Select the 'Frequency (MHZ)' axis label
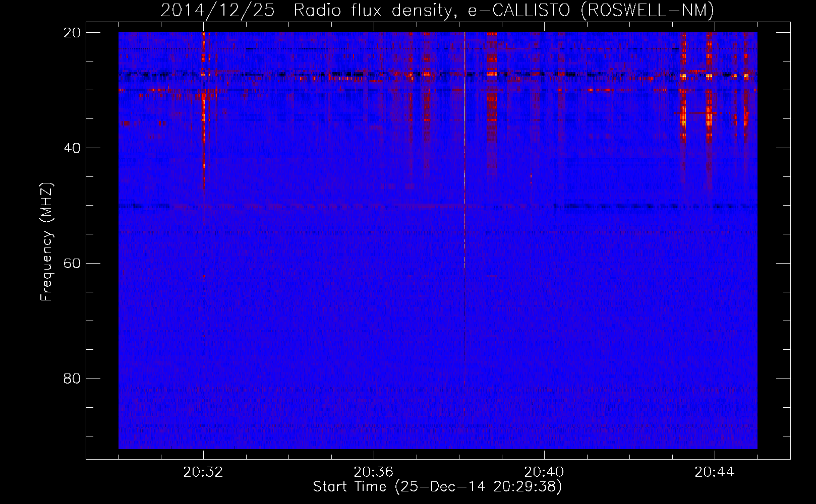 pyautogui.click(x=46, y=241)
